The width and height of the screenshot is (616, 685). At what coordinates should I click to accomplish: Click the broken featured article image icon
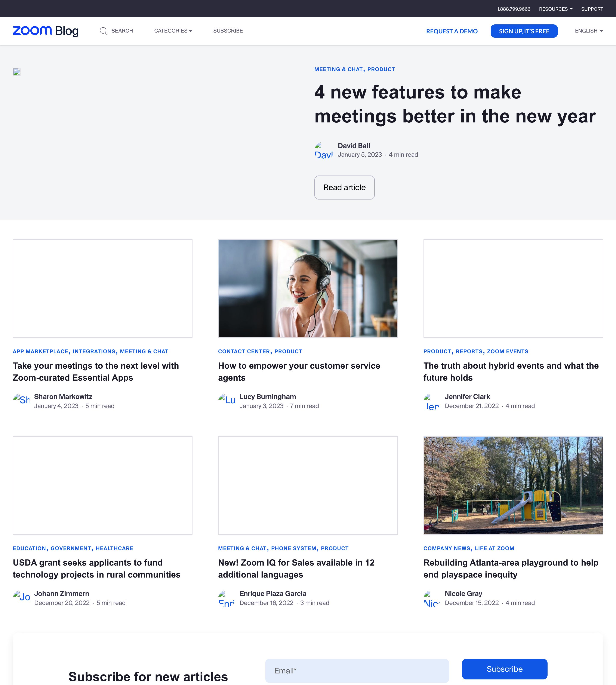17,72
